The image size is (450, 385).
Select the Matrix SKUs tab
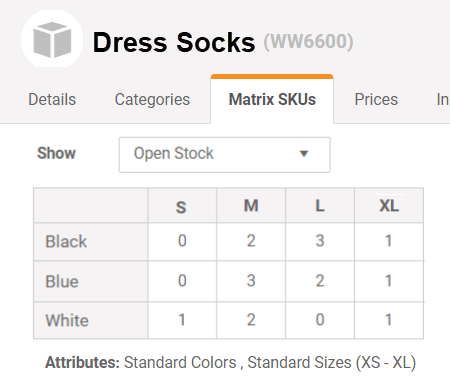point(272,99)
